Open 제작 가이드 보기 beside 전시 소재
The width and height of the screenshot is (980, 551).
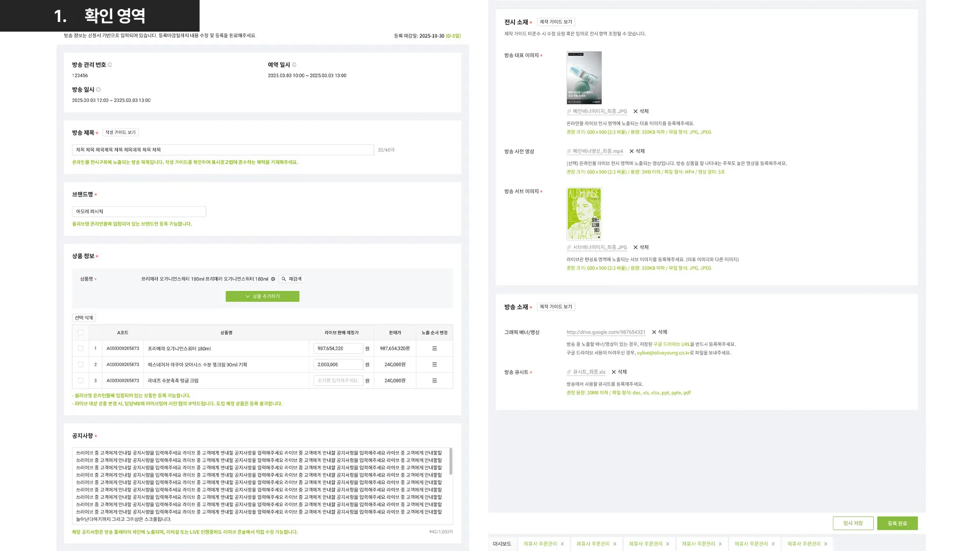point(556,22)
